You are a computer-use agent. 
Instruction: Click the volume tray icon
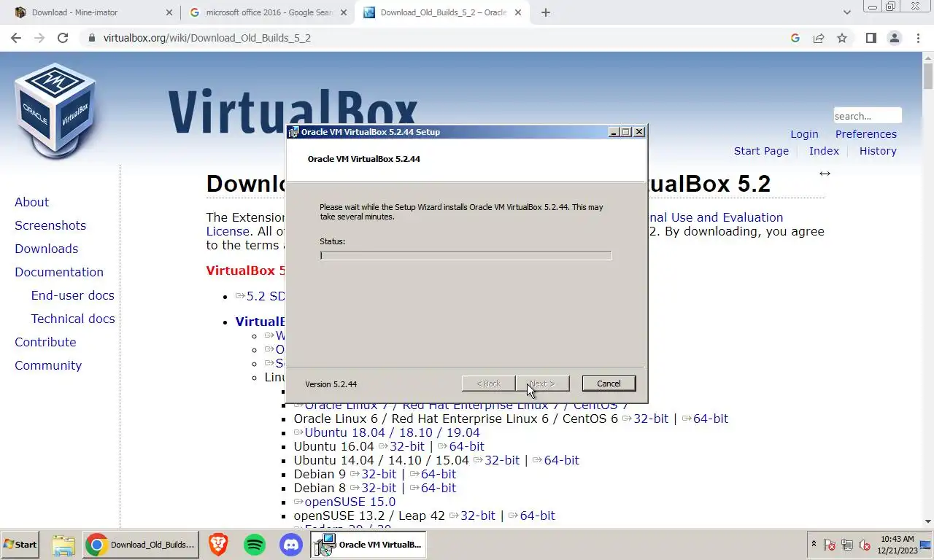tap(865, 545)
